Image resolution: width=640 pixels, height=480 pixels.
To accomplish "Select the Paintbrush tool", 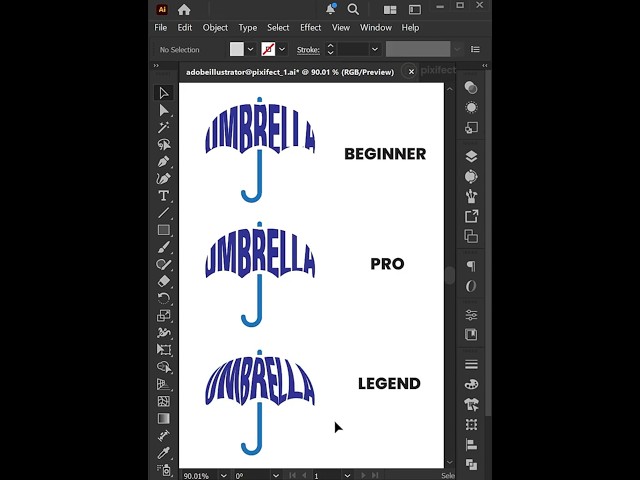I will point(164,247).
